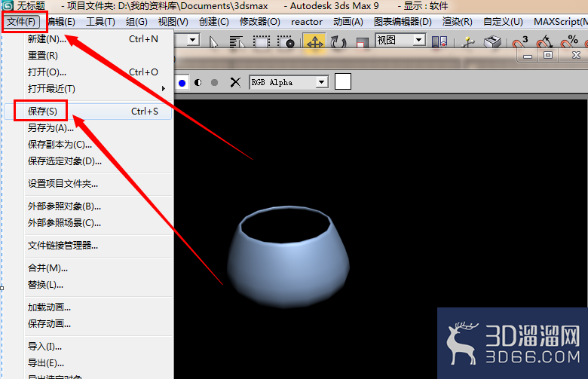The image size is (588, 379).
Task: Open the 渲染(R) menu
Action: pyautogui.click(x=457, y=22)
